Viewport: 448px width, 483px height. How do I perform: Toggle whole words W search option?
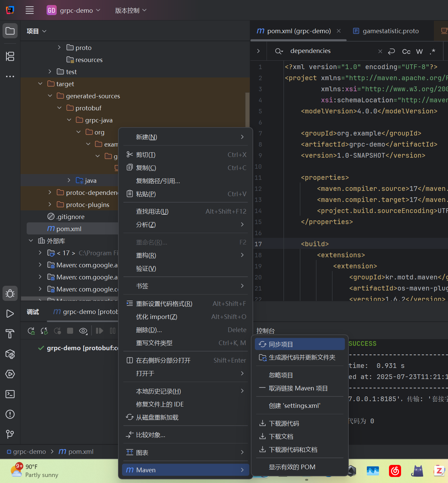(419, 51)
